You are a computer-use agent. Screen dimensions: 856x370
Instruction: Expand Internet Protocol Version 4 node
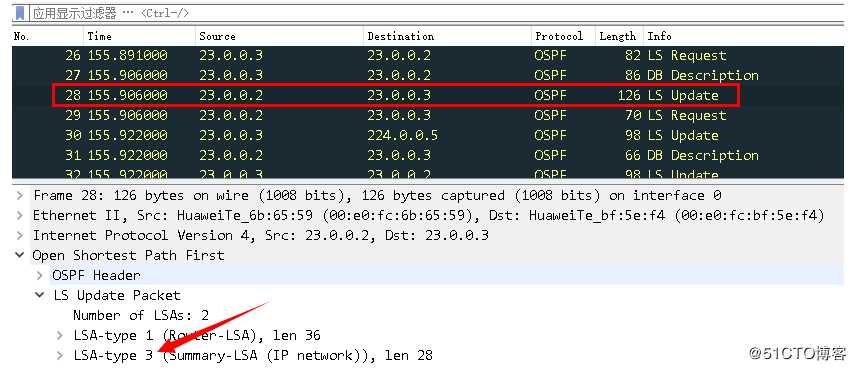(x=20, y=236)
